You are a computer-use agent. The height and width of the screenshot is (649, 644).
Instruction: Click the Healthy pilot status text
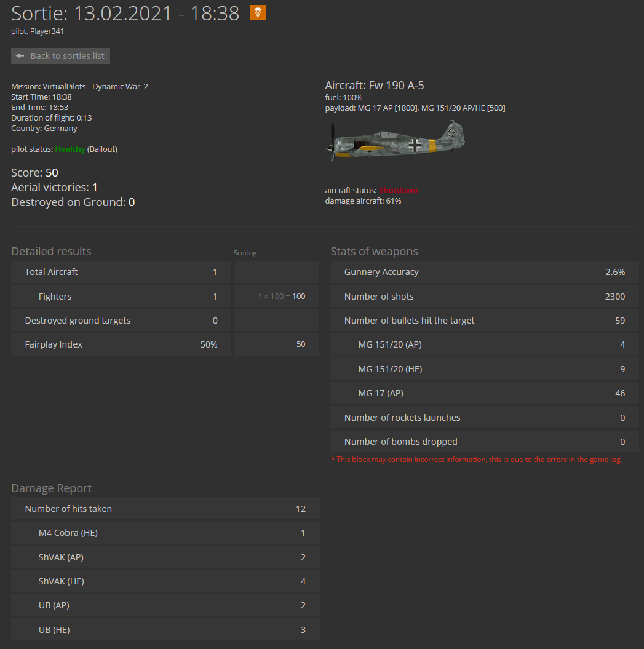tap(70, 149)
